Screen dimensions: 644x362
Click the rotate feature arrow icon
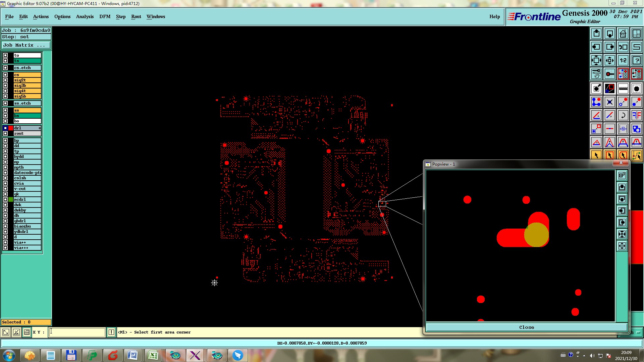(623, 115)
